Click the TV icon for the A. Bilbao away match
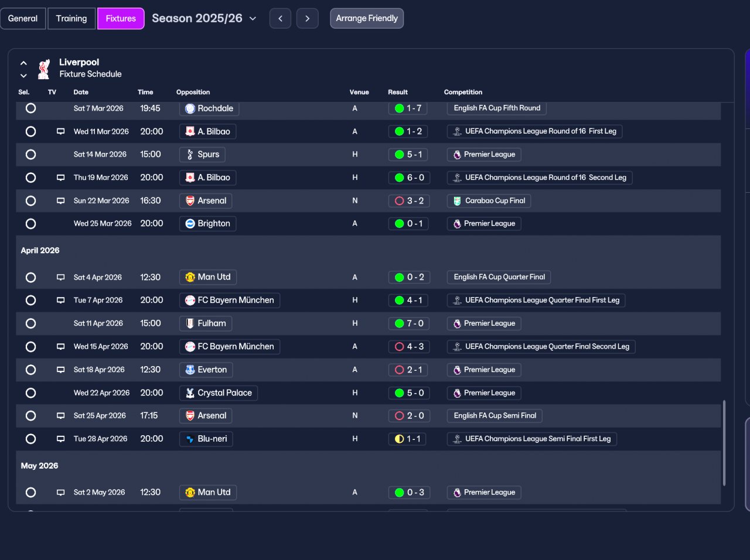This screenshot has height=560, width=750. pyautogui.click(x=60, y=131)
